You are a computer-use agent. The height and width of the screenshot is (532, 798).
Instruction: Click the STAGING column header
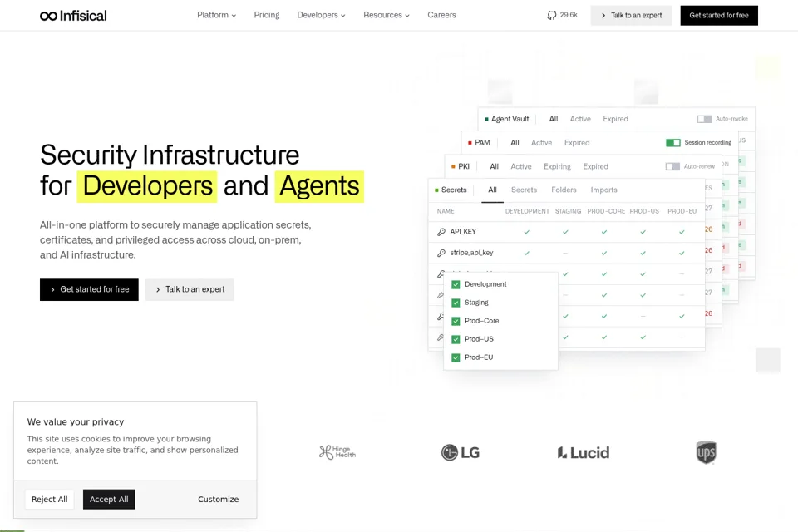pyautogui.click(x=568, y=211)
